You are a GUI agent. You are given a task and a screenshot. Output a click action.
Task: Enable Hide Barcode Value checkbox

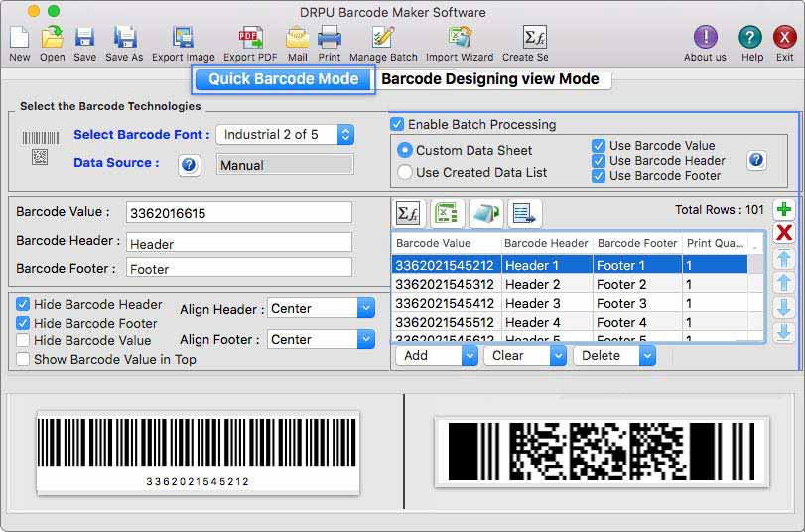coord(23,340)
